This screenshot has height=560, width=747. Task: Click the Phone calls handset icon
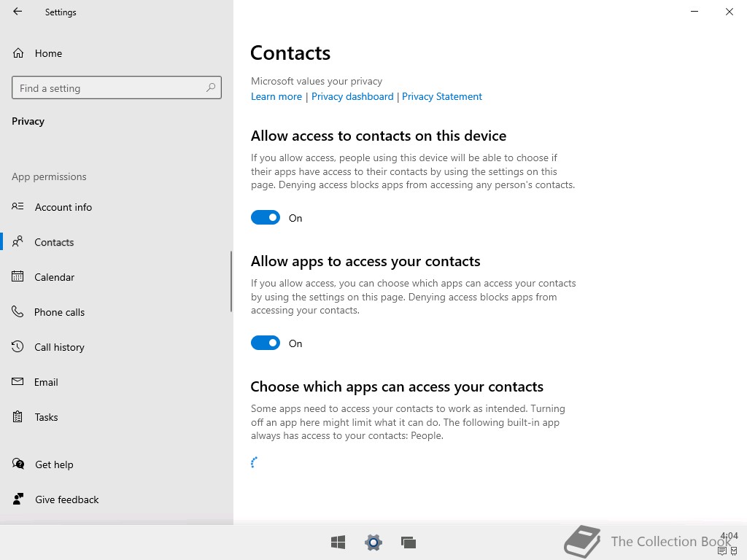tap(18, 311)
